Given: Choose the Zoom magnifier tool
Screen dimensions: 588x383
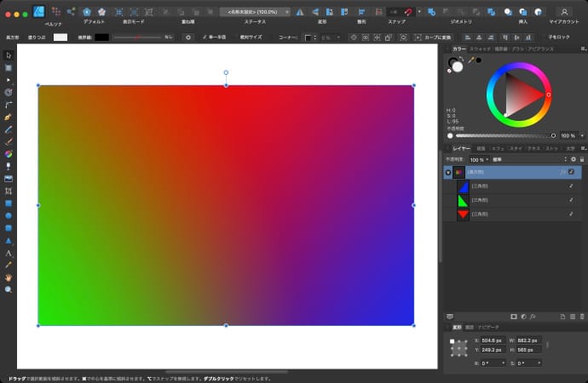Looking at the screenshot, I should point(9,289).
